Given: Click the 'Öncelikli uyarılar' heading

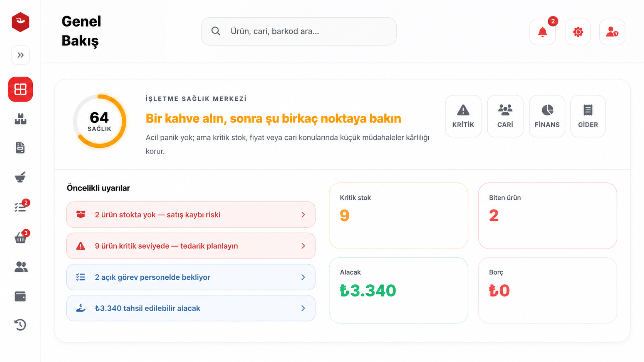Looking at the screenshot, I should point(98,188).
